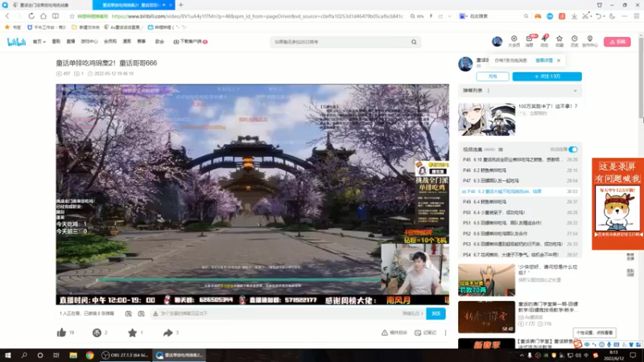This screenshot has height=362, width=644.
Task: Open the 首页 dropdown in Bilibili nav
Action: pos(39,42)
